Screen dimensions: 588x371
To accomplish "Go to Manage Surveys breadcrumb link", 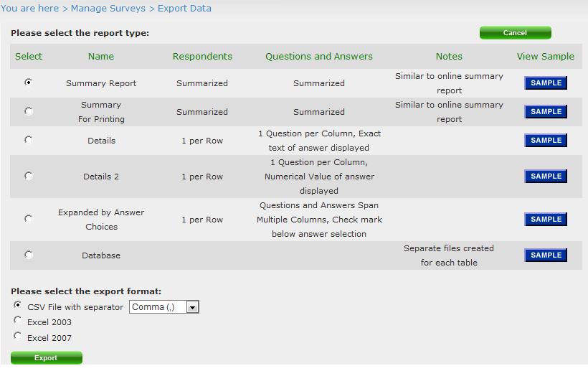I will click(108, 9).
